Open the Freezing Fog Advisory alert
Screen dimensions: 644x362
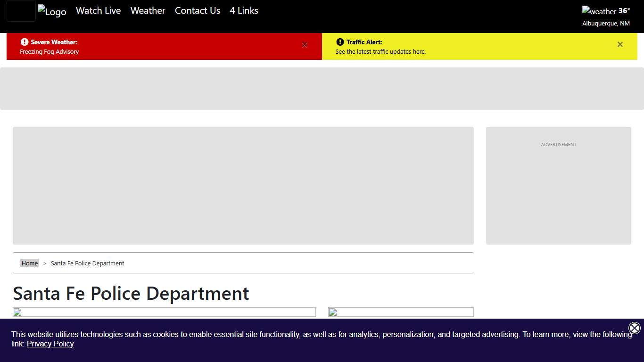pos(50,52)
